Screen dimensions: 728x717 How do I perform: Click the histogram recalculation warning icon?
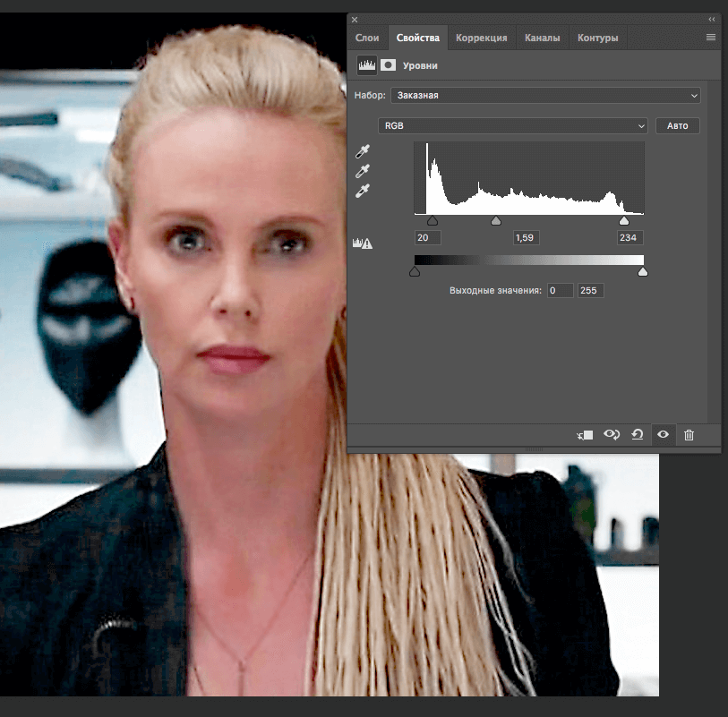[364, 243]
